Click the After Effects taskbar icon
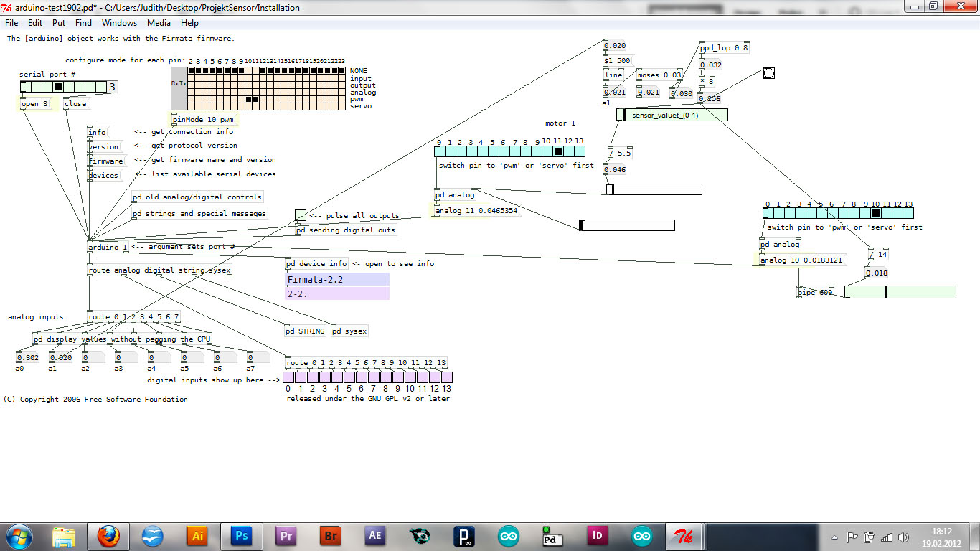This screenshot has width=980, height=551. [374, 536]
